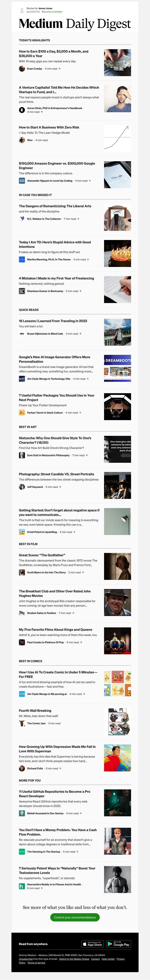The width and height of the screenshot is (150, 980).
Task: Click Control your recommendations button
Action: click(x=75, y=917)
